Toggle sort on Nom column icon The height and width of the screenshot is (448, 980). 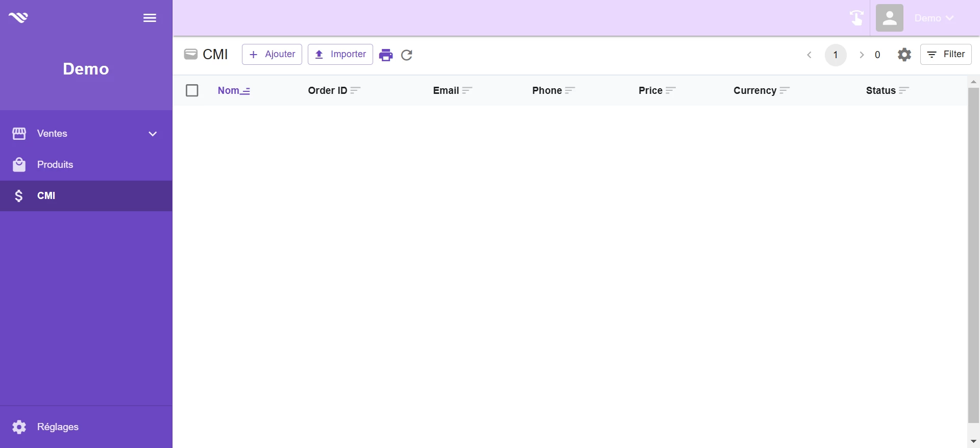point(246,91)
